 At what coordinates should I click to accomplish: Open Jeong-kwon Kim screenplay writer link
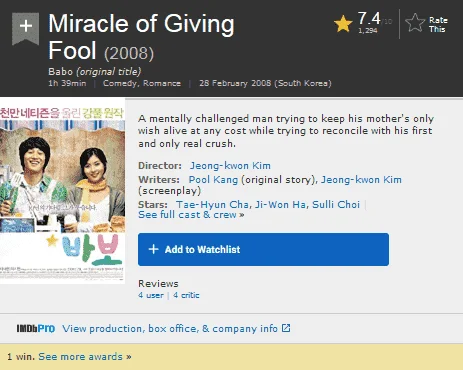[361, 180]
